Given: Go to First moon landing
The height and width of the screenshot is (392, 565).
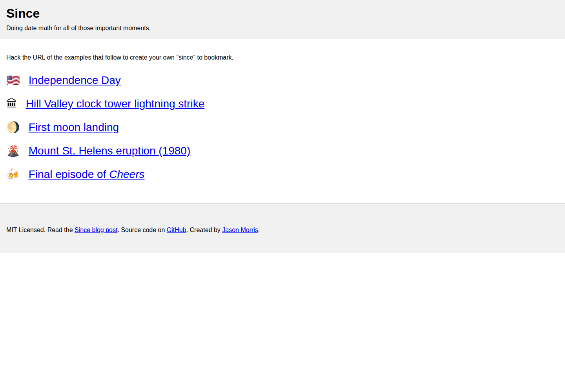Looking at the screenshot, I should (x=74, y=127).
